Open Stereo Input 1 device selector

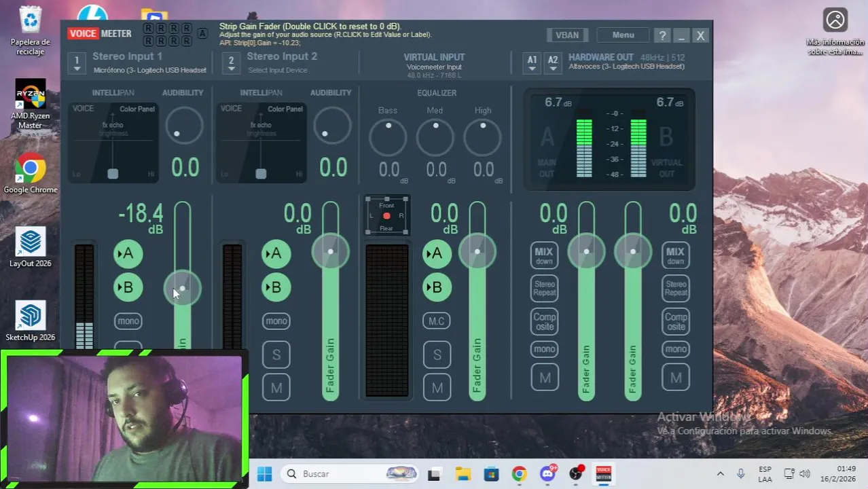(77, 62)
